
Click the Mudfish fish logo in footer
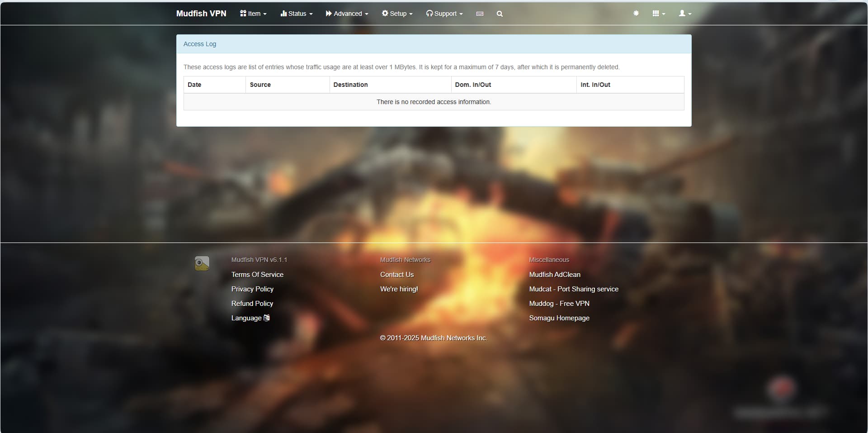pyautogui.click(x=202, y=263)
